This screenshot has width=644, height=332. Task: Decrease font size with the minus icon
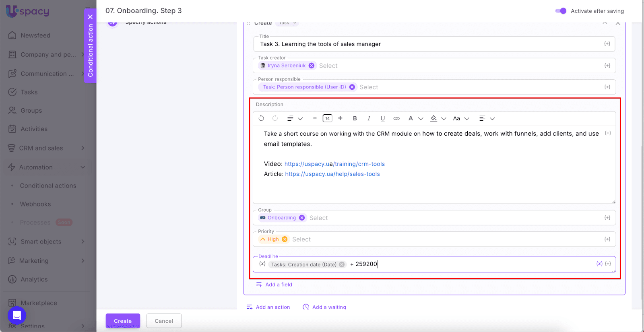click(x=315, y=118)
